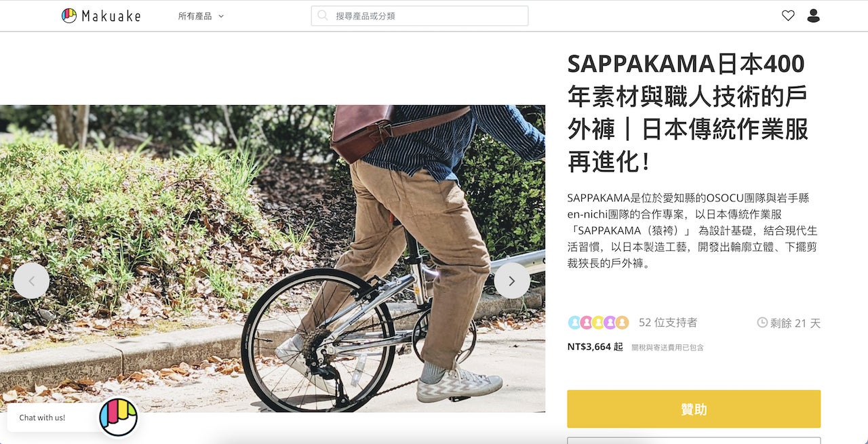Click the remaining days clock icon
Image resolution: width=868 pixels, height=444 pixels.
762,323
